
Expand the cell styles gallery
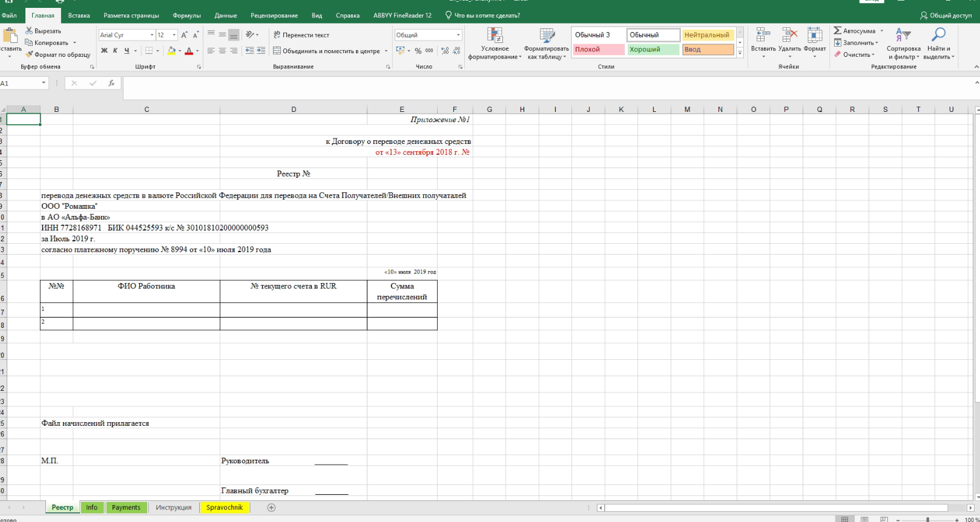pos(740,53)
